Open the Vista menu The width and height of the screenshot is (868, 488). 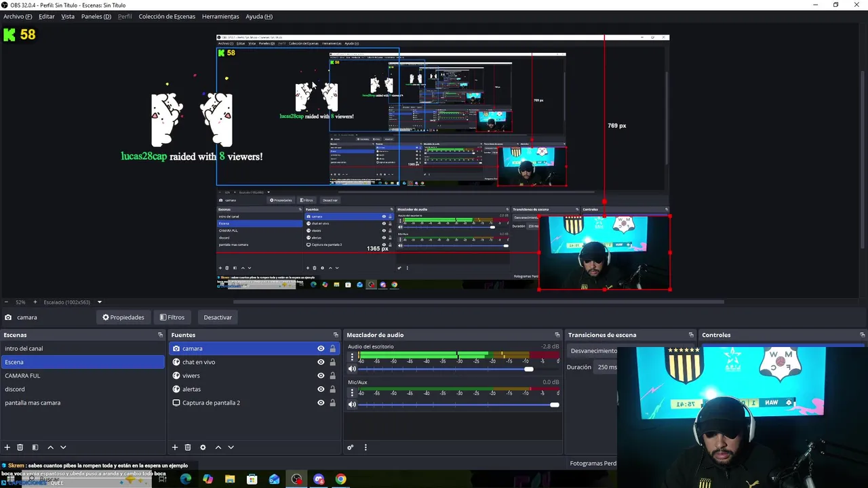[x=68, y=16]
